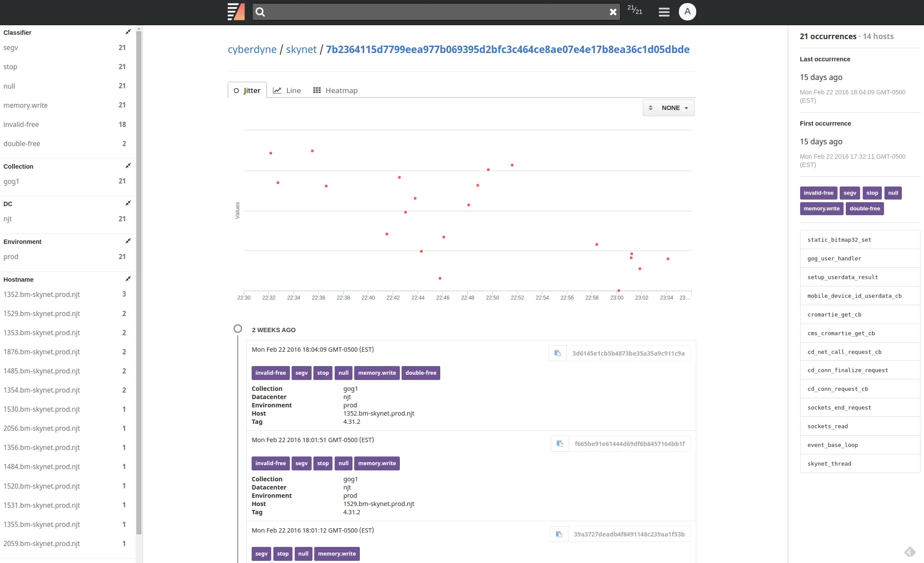
Task: Collapse the Classifier section
Action: [128, 32]
